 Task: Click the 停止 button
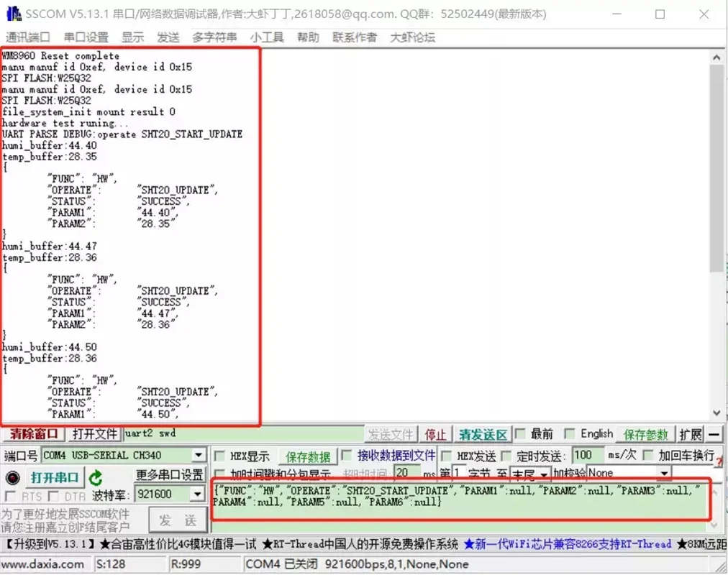435,435
